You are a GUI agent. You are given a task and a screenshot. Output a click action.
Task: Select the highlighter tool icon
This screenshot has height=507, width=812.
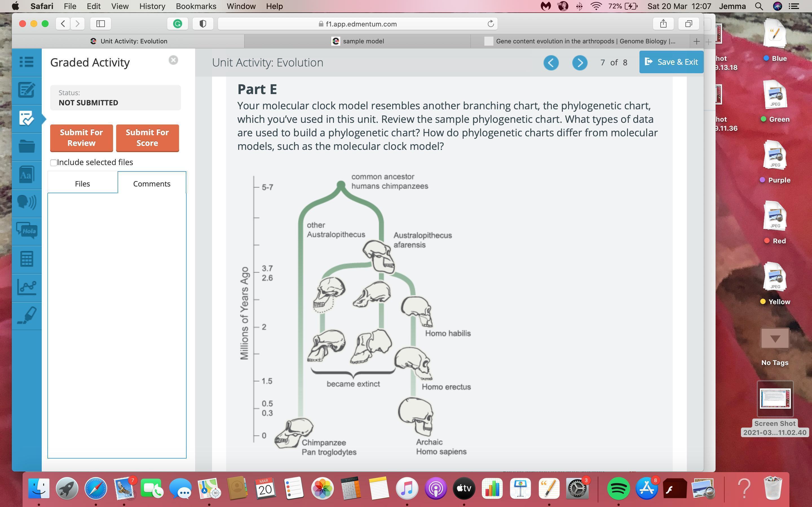pyautogui.click(x=27, y=315)
